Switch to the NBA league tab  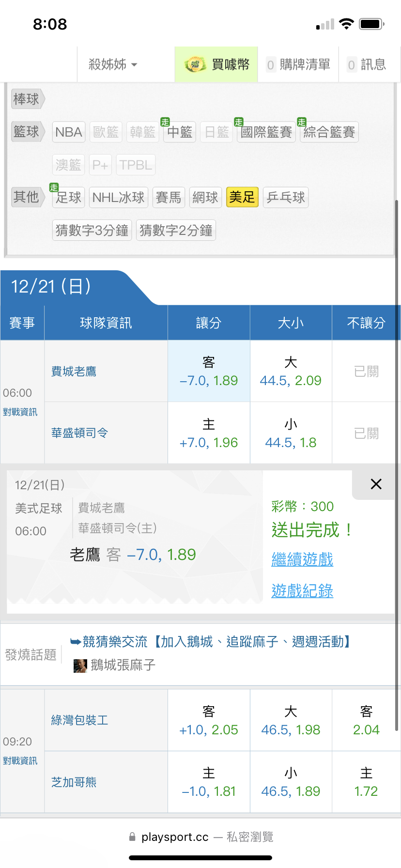(69, 132)
